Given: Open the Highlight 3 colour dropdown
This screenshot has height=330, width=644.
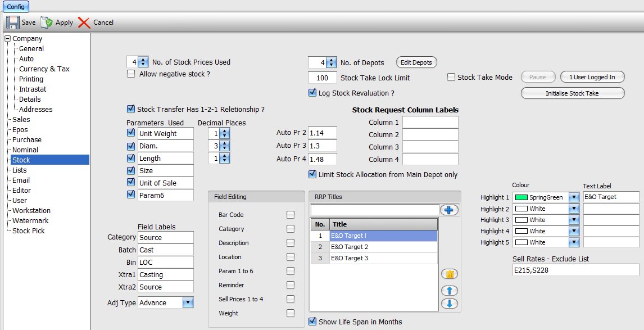Looking at the screenshot, I should pyautogui.click(x=575, y=220).
